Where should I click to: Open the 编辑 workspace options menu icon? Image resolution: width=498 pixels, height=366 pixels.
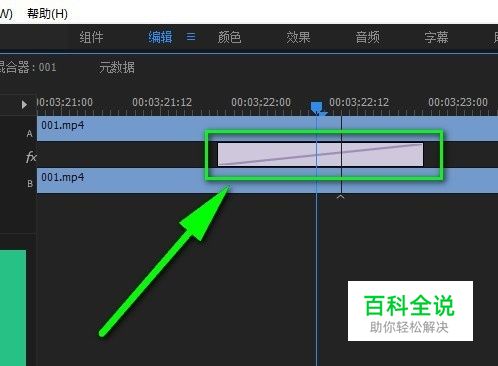[x=191, y=36]
